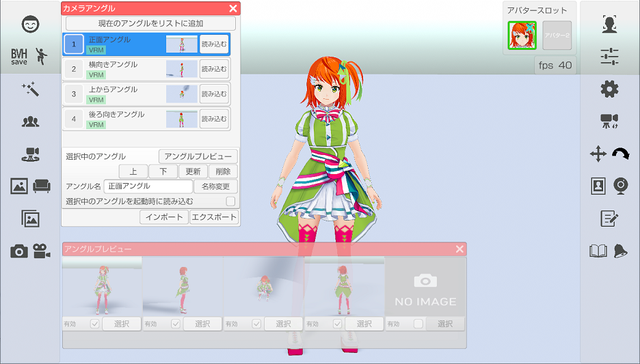This screenshot has height=364, width=640.
Task: Toggle 有効 checkbox of first preview
Action: (94, 324)
